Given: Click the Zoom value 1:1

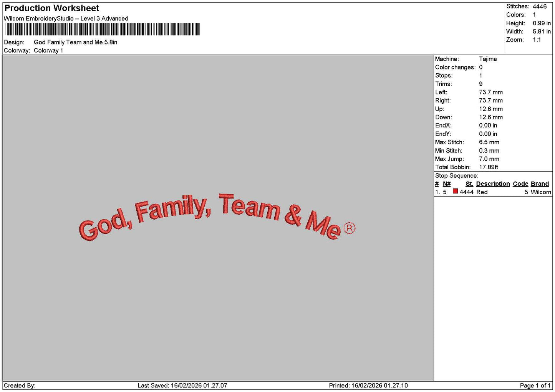Looking at the screenshot, I should coord(537,40).
